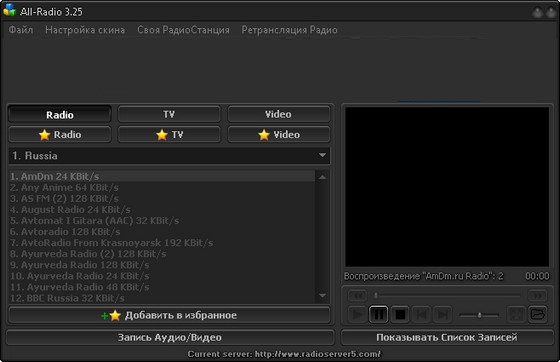Select BBC Russia 32 KBit/s station

coord(162,298)
